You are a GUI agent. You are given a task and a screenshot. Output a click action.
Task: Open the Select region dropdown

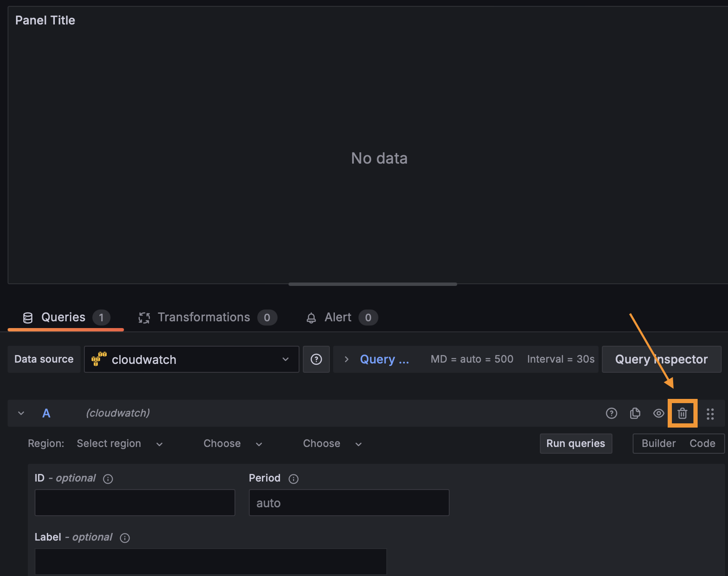pyautogui.click(x=120, y=444)
